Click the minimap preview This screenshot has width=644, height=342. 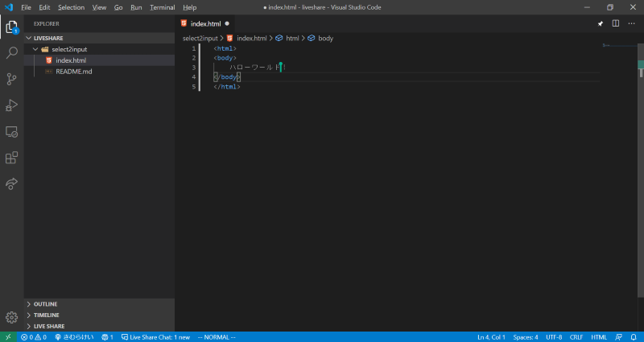pos(619,46)
